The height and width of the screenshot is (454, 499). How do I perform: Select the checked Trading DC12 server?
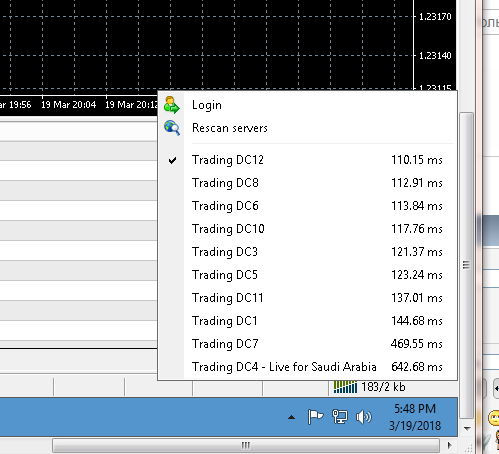(x=307, y=160)
